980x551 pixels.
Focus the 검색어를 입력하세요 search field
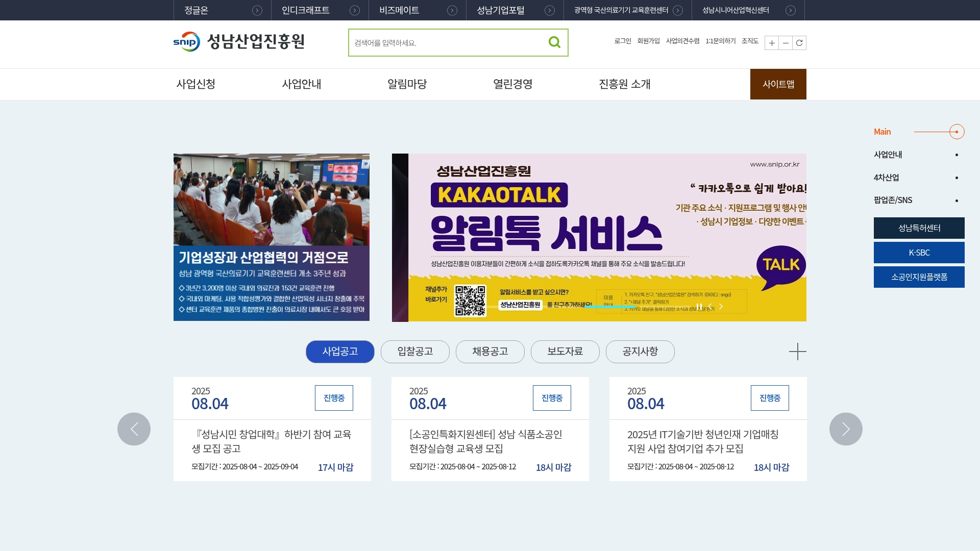click(447, 43)
